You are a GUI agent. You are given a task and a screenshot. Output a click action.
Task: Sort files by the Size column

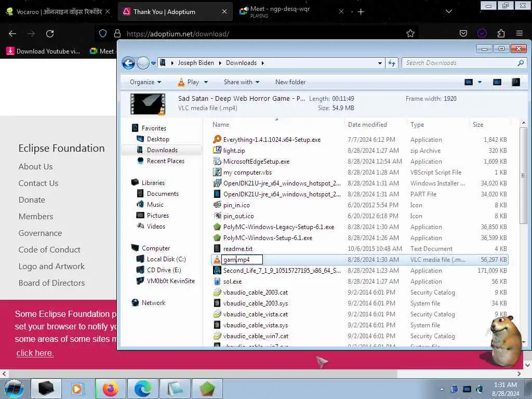478,125
